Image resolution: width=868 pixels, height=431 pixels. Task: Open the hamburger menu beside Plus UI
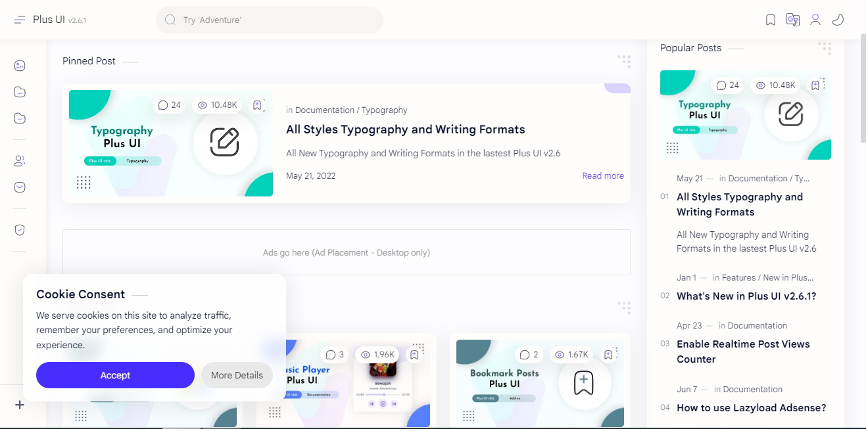(x=20, y=20)
